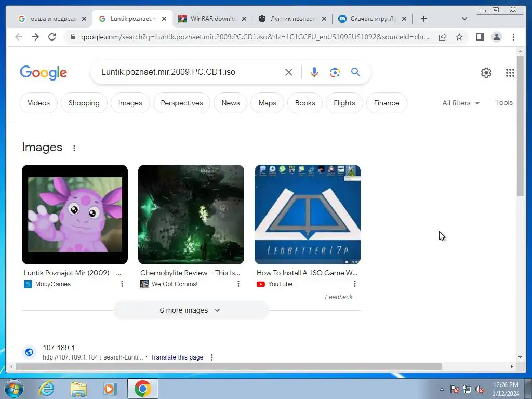Click Translate this page link
The height and width of the screenshot is (399, 532).
point(177,357)
